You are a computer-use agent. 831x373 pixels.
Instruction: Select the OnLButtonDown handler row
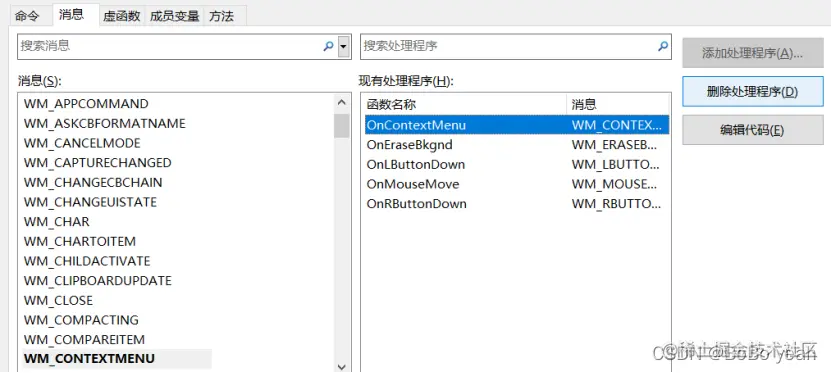(x=517, y=164)
